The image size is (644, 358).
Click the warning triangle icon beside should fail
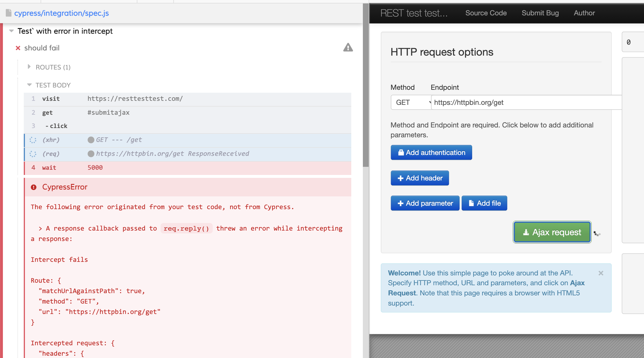(348, 48)
